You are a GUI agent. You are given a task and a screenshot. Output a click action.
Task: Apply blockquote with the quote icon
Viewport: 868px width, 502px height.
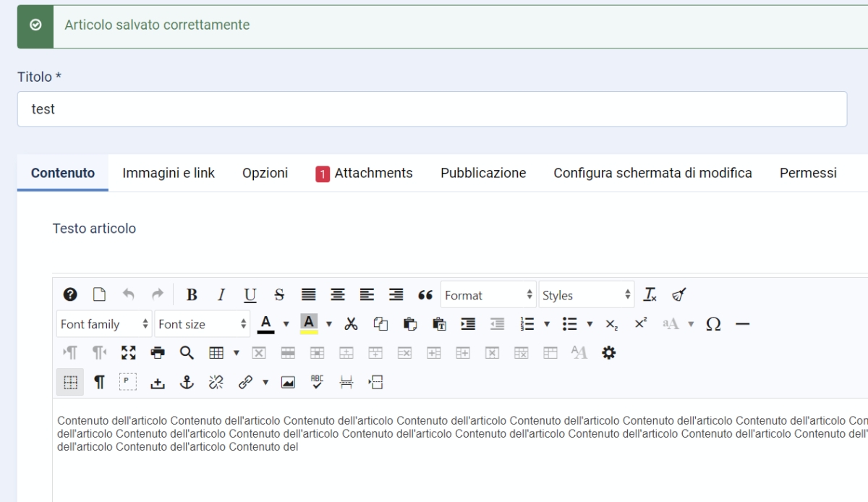pos(425,295)
